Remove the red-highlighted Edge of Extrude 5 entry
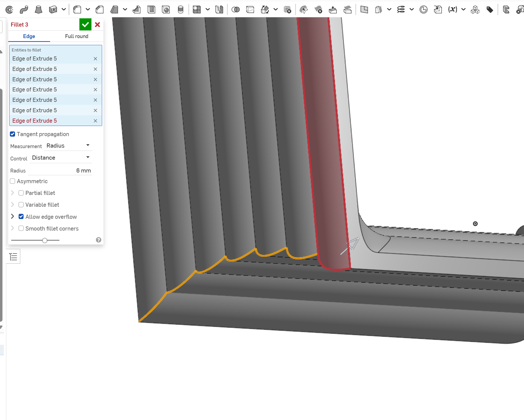This screenshot has height=420, width=524. (95, 121)
